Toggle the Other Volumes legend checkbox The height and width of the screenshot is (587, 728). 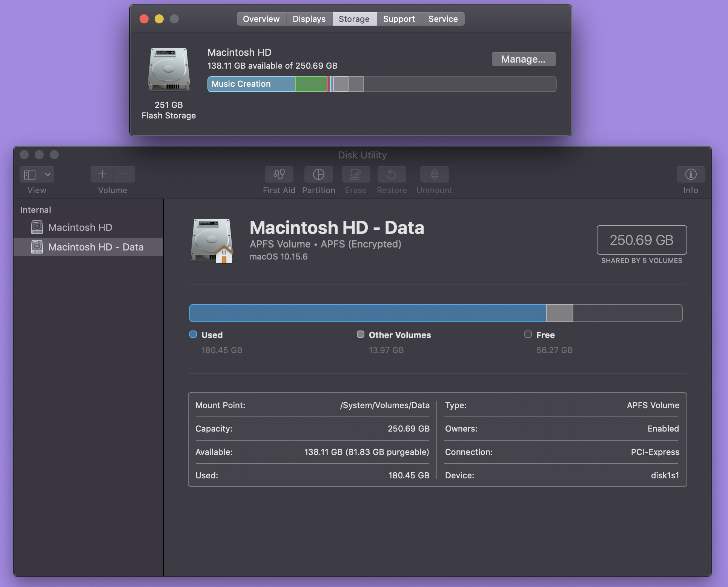[360, 335]
